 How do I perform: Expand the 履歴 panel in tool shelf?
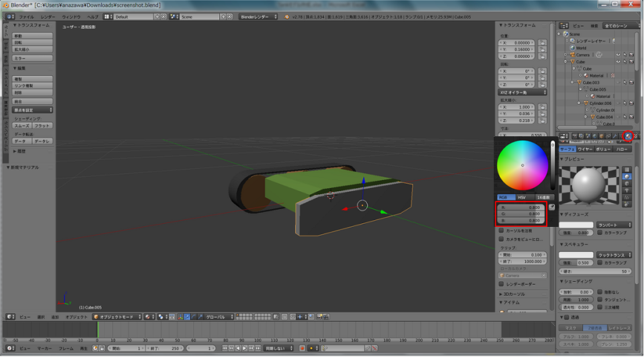coord(21,150)
